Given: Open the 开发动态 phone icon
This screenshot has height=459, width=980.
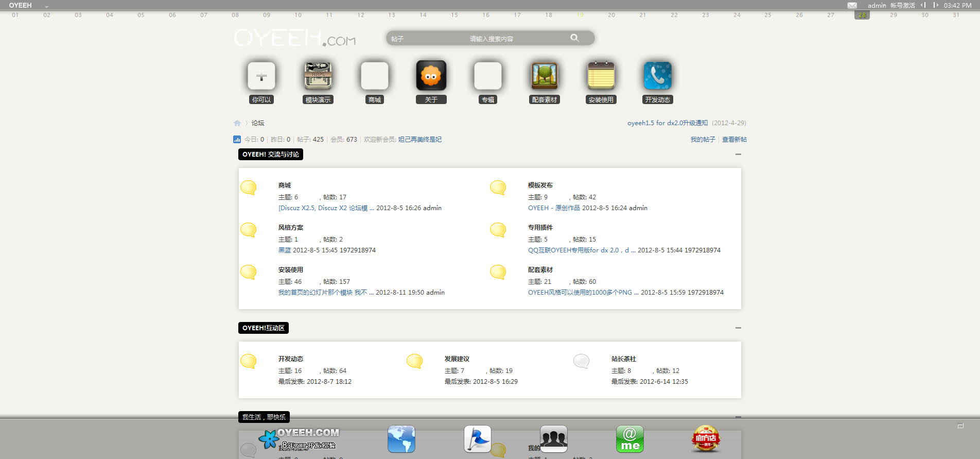Looking at the screenshot, I should click(x=658, y=76).
